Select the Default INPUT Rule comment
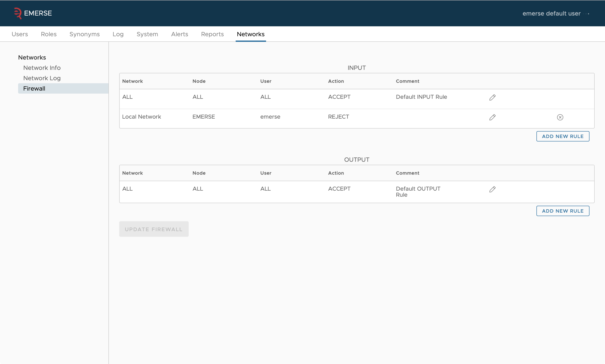605x364 pixels. click(421, 97)
